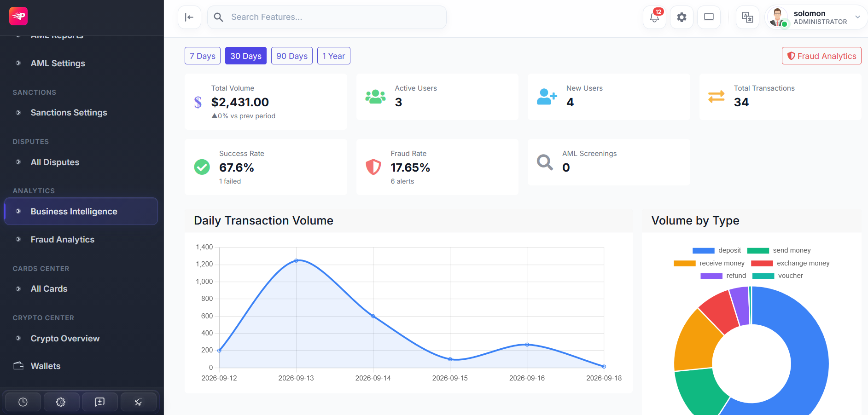Image resolution: width=868 pixels, height=415 pixels.
Task: Expand All Cards chevron
Action: pyautogui.click(x=18, y=288)
